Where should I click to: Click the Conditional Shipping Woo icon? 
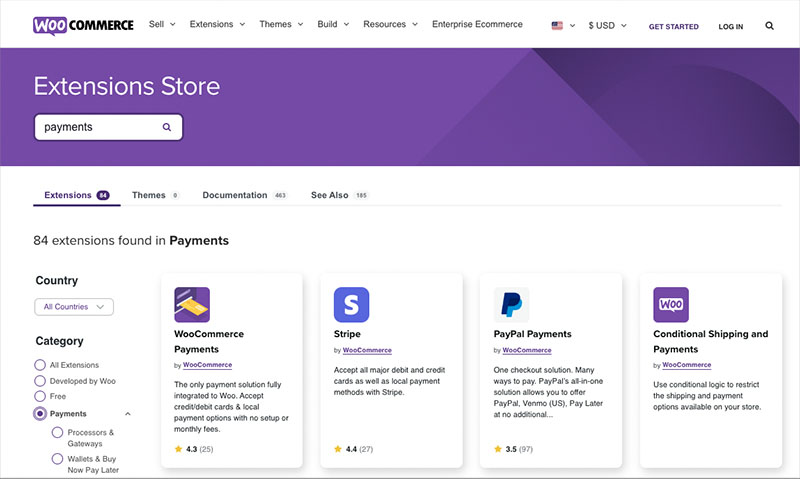(671, 305)
